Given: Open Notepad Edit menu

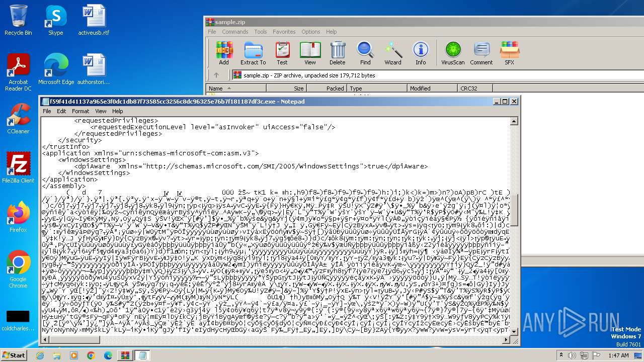Looking at the screenshot, I should (x=61, y=111).
